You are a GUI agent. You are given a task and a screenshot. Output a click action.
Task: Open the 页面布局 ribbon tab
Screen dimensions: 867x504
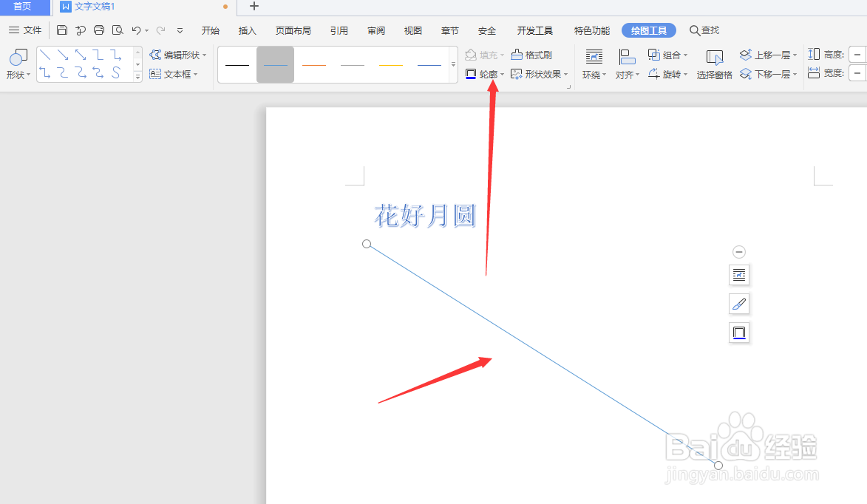(293, 30)
